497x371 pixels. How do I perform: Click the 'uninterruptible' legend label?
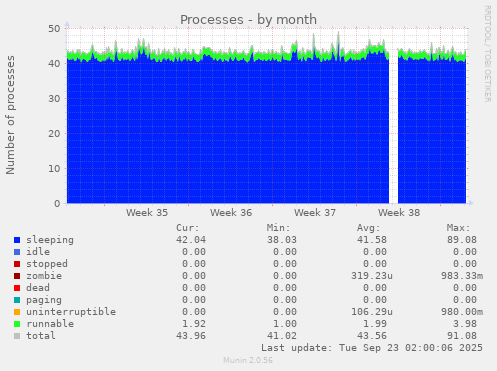click(71, 312)
